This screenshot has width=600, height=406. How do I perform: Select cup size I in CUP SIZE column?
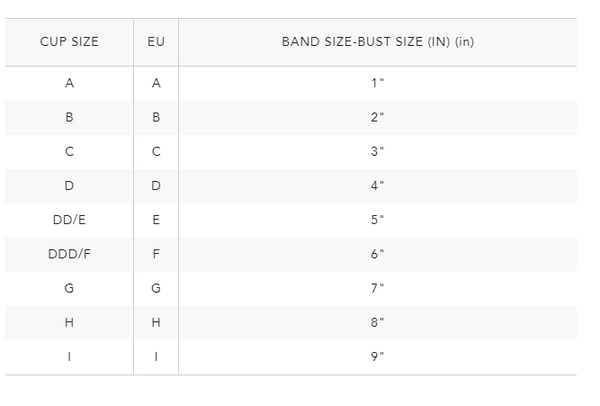[x=69, y=357]
